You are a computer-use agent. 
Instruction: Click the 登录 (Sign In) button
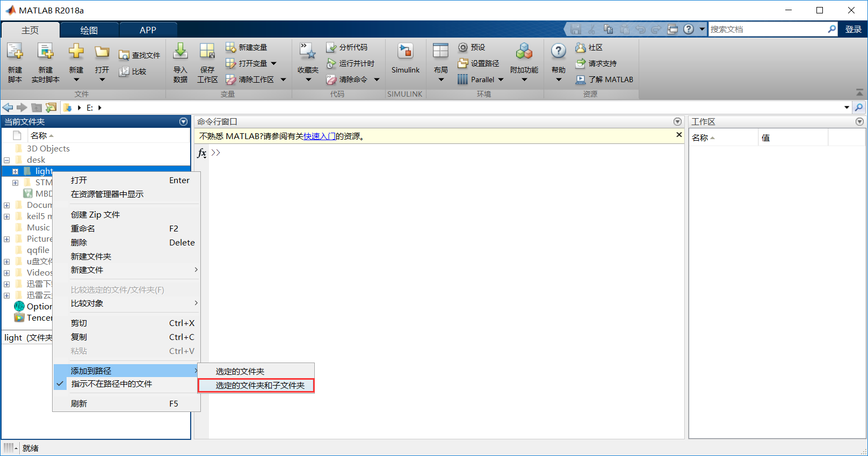click(853, 30)
